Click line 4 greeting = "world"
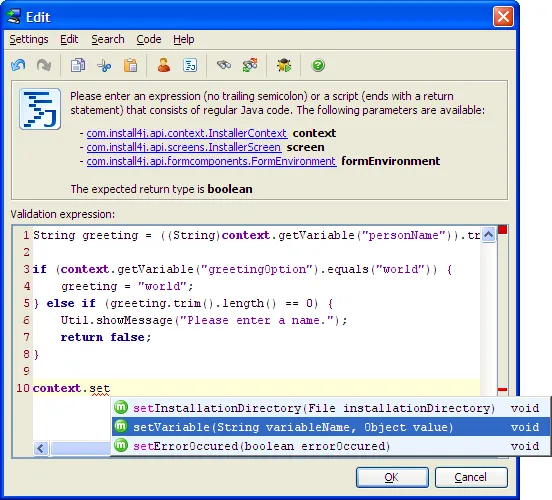The width and height of the screenshot is (552, 500). click(127, 286)
